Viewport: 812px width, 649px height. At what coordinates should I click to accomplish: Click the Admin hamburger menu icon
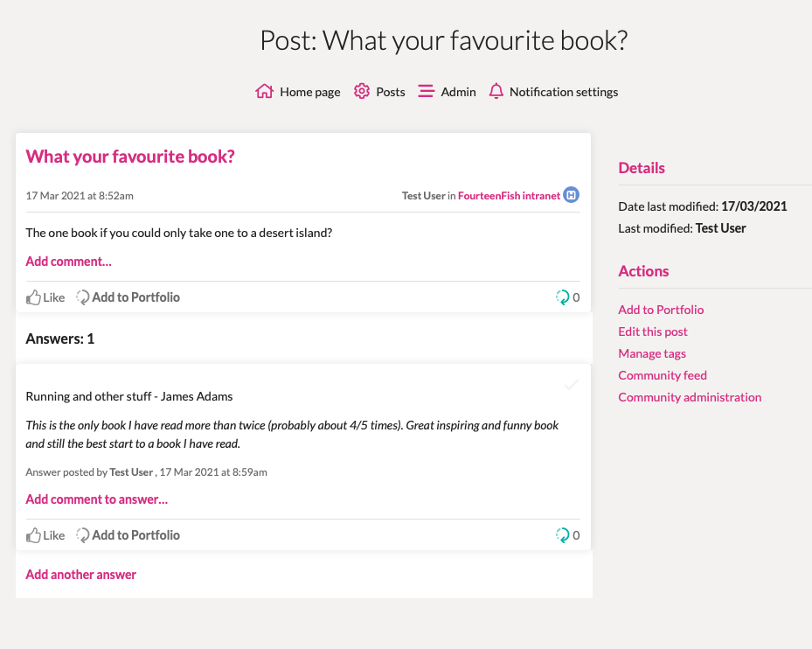coord(427,91)
